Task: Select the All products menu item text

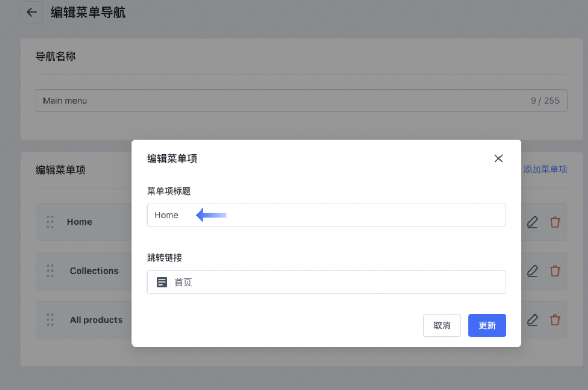Action: [x=96, y=320]
